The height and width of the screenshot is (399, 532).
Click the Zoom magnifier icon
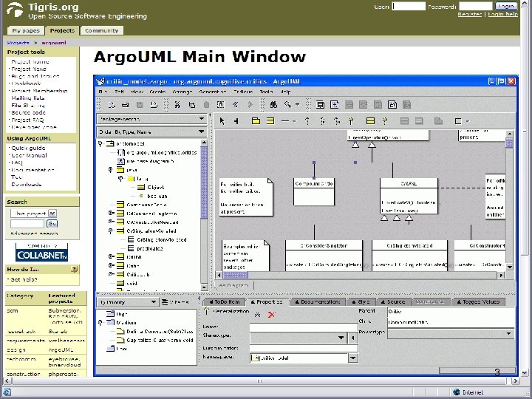tap(287, 105)
